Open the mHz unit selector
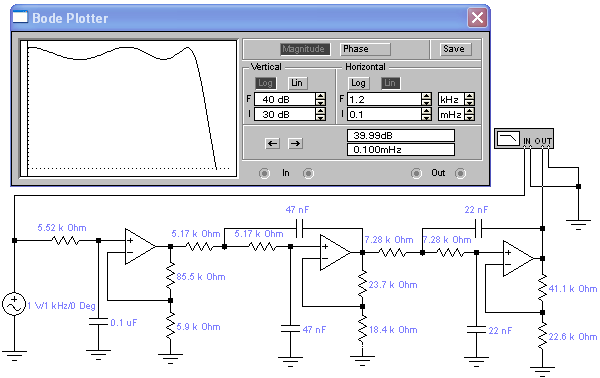The height and width of the screenshot is (378, 600). (x=451, y=114)
